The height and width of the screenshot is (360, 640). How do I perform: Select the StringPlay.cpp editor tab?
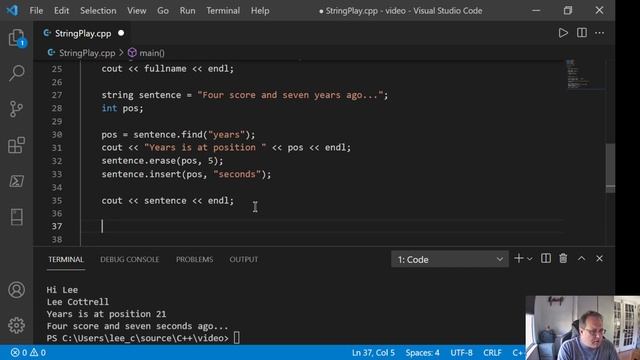(83, 33)
